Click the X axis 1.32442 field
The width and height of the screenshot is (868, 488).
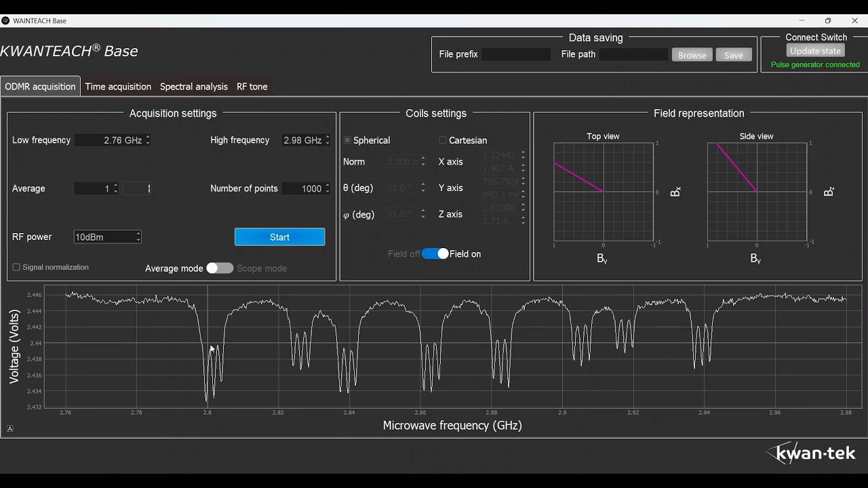pyautogui.click(x=504, y=155)
